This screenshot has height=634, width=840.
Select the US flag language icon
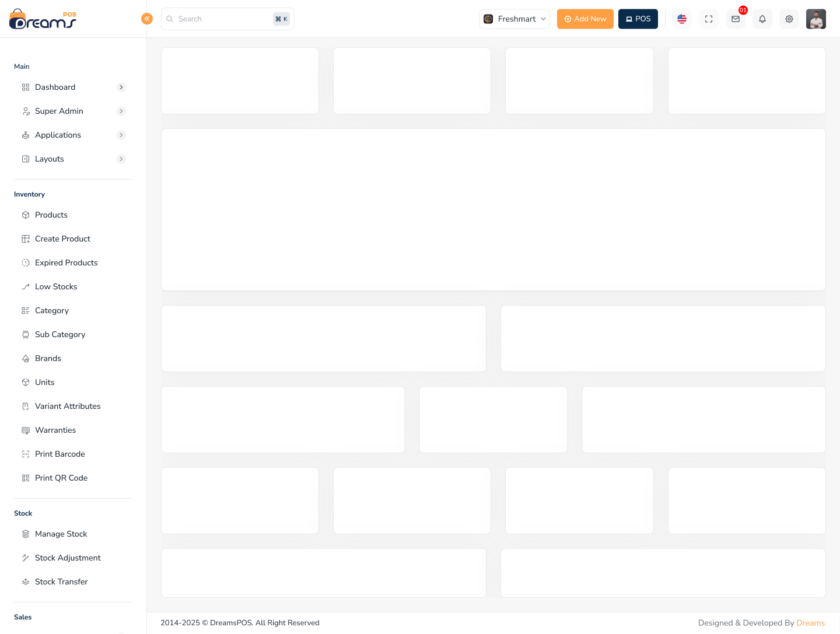[x=682, y=19]
